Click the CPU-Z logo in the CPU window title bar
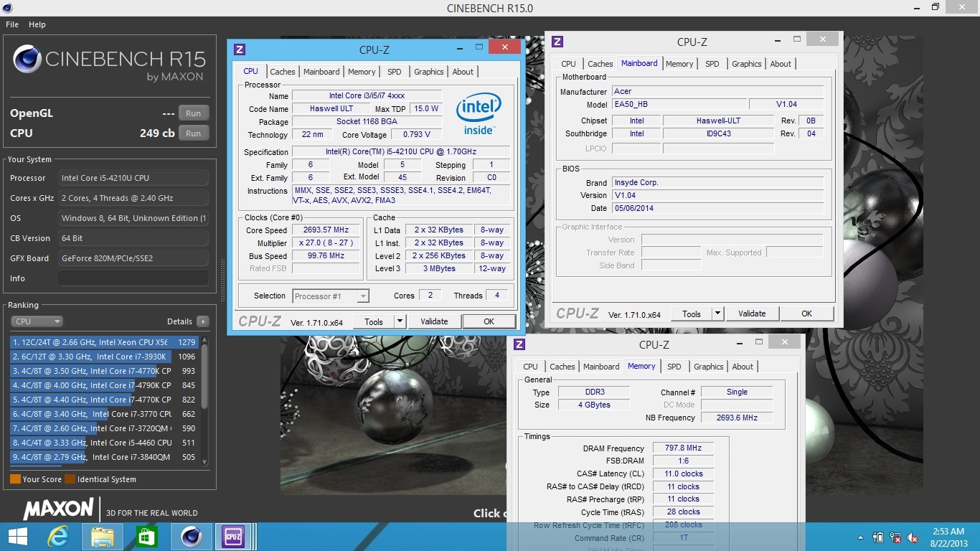Screen dimensions: 980x551 pos(240,50)
